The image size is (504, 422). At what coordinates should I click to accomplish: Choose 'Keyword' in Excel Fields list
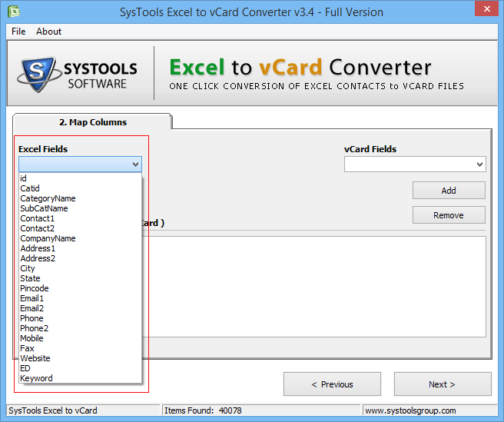pos(81,377)
